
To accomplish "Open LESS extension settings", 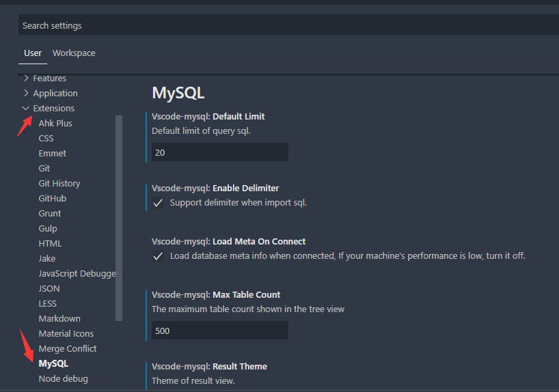I will point(47,304).
